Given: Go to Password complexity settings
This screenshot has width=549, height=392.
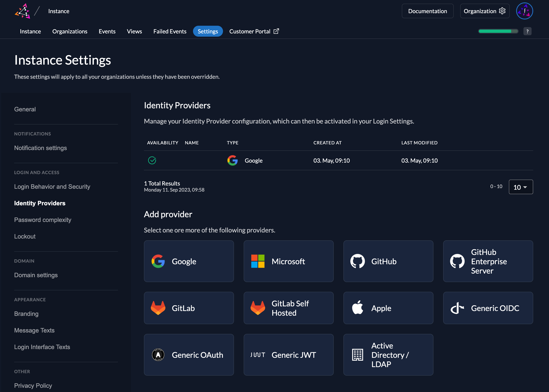Looking at the screenshot, I should pos(43,220).
